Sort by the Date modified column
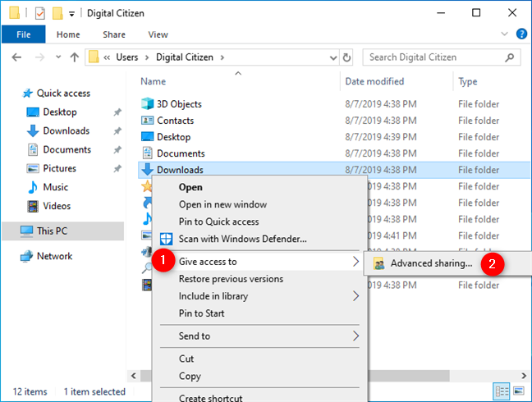Image resolution: width=532 pixels, height=402 pixels. pyautogui.click(x=374, y=81)
